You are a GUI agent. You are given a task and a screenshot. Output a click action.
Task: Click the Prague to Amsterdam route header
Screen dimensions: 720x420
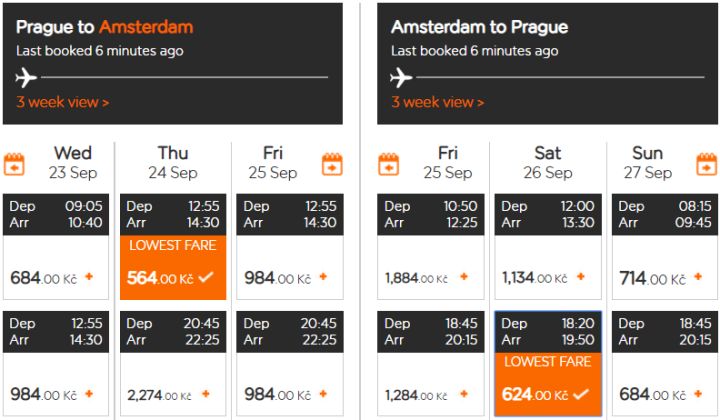point(105,27)
